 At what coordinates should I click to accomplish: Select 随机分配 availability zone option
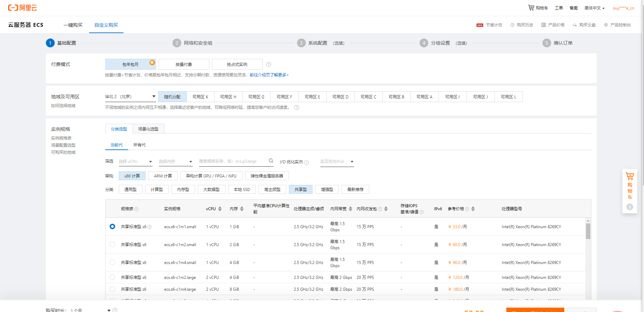172,97
